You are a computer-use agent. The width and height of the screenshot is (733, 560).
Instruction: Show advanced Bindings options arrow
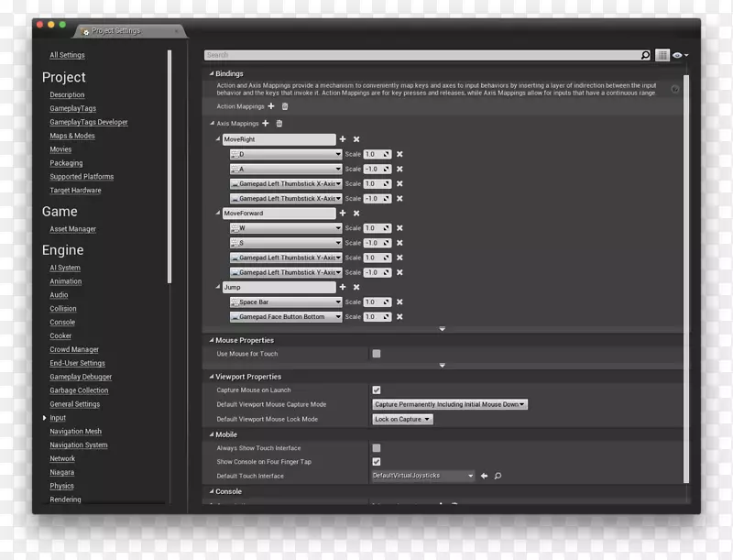[443, 329]
